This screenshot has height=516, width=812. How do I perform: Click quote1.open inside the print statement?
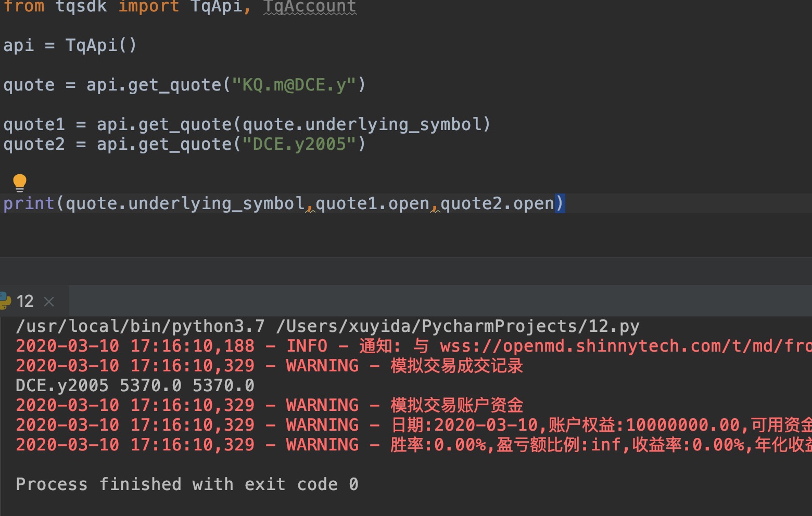click(372, 203)
